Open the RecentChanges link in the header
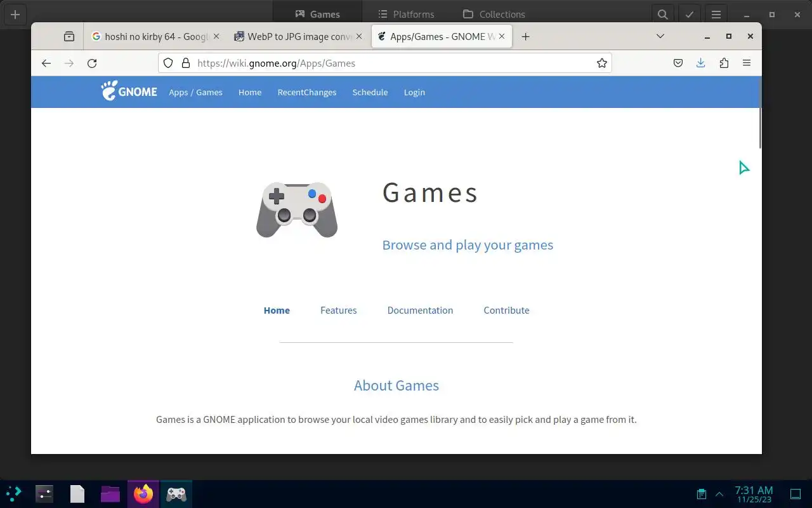Image resolution: width=812 pixels, height=508 pixels. point(307,92)
